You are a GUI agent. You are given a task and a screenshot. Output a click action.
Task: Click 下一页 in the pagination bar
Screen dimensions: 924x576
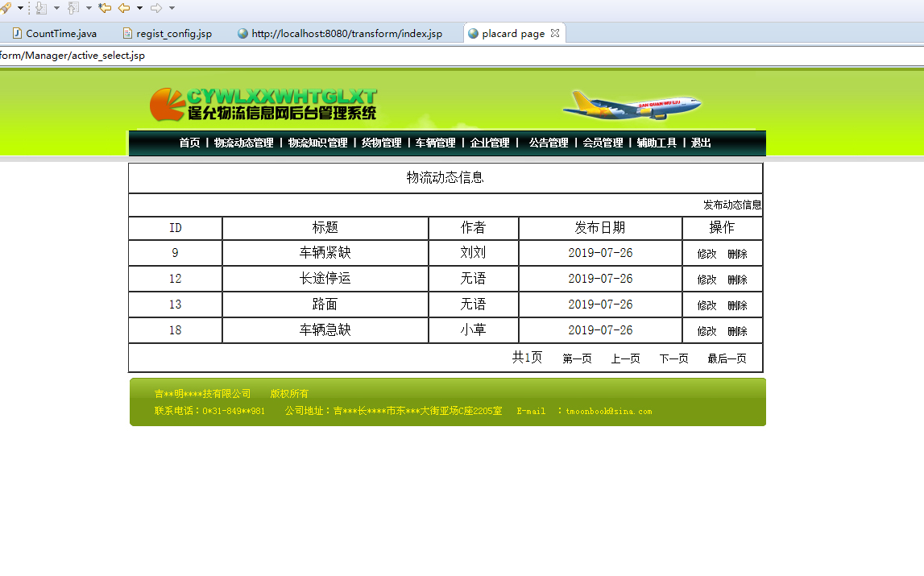tap(673, 358)
